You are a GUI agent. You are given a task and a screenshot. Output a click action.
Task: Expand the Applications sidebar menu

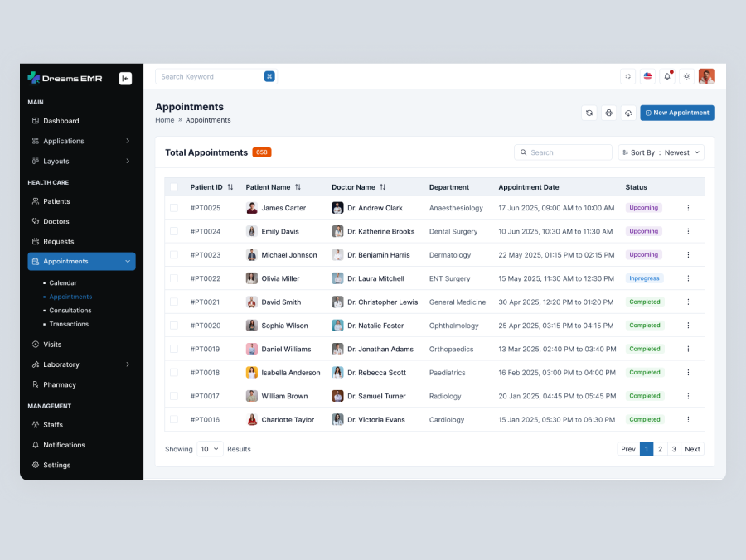click(x=81, y=141)
